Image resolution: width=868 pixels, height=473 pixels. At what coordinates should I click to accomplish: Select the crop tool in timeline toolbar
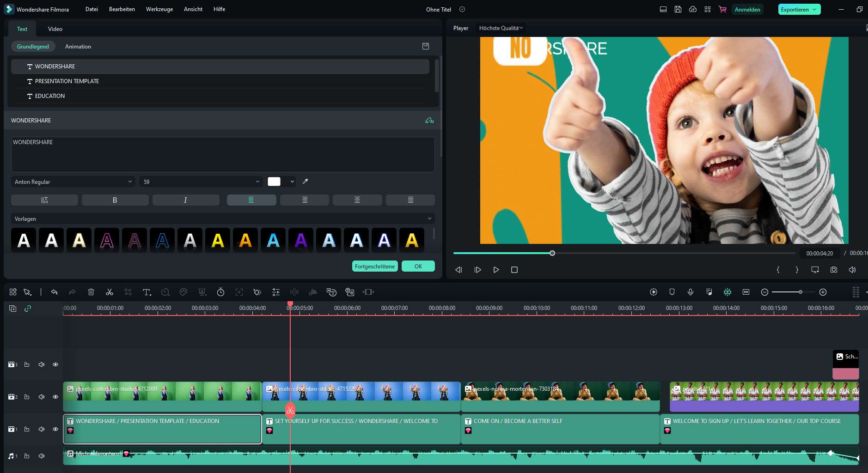pos(128,292)
